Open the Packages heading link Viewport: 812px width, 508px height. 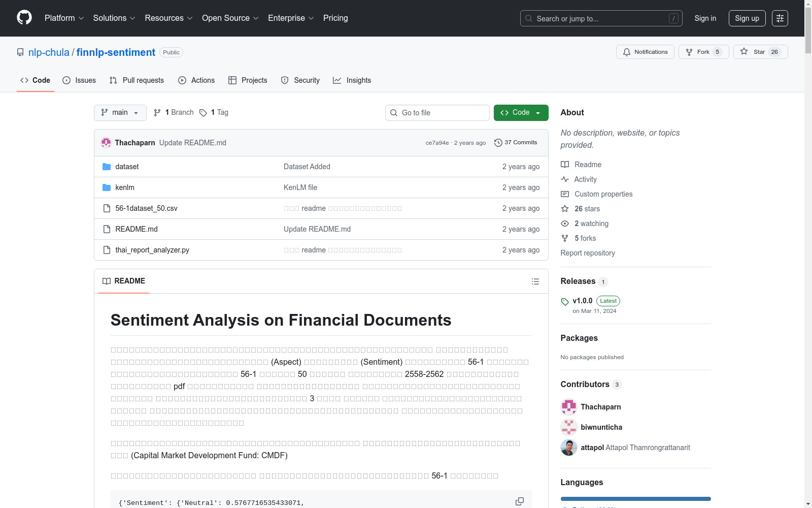(x=579, y=338)
